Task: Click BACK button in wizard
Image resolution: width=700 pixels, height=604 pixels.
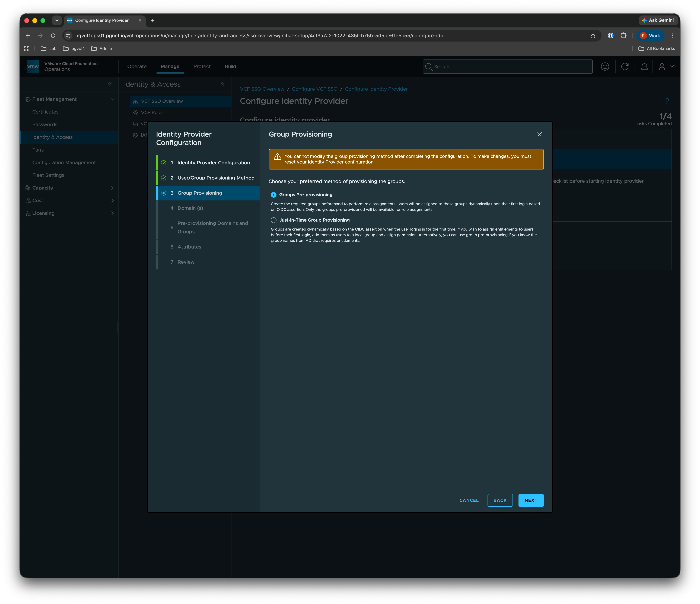Action: [500, 500]
